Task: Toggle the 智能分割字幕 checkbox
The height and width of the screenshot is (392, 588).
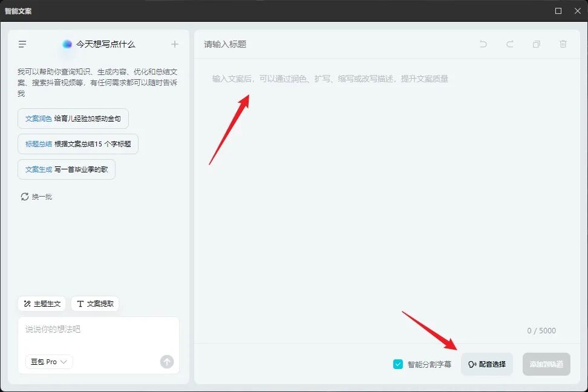Action: point(398,364)
